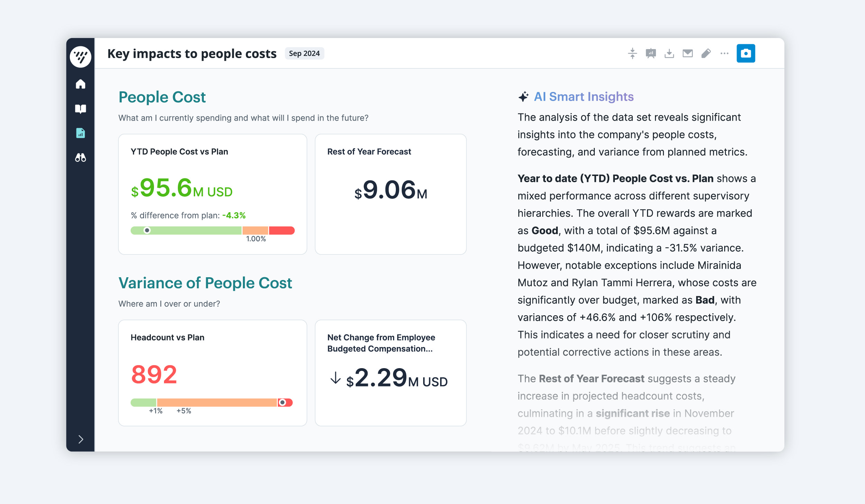Open the Home icon in sidebar

tap(81, 84)
